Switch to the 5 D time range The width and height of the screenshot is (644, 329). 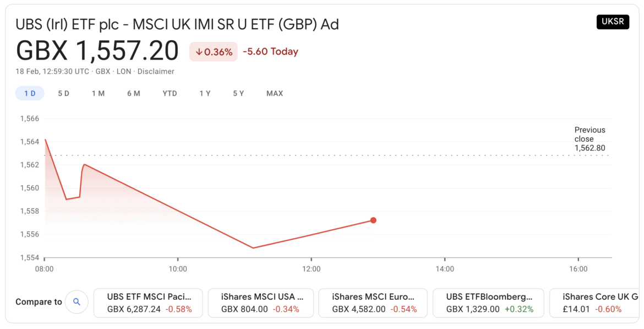tap(63, 93)
